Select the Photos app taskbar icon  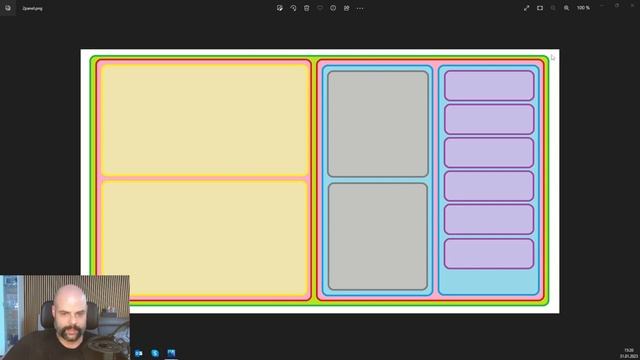pyautogui.click(x=171, y=353)
